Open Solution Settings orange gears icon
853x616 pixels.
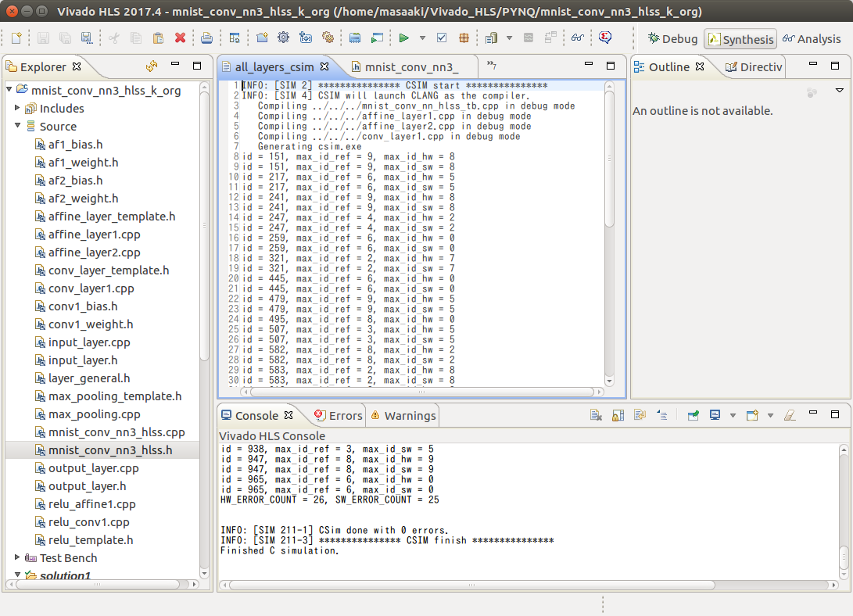328,38
